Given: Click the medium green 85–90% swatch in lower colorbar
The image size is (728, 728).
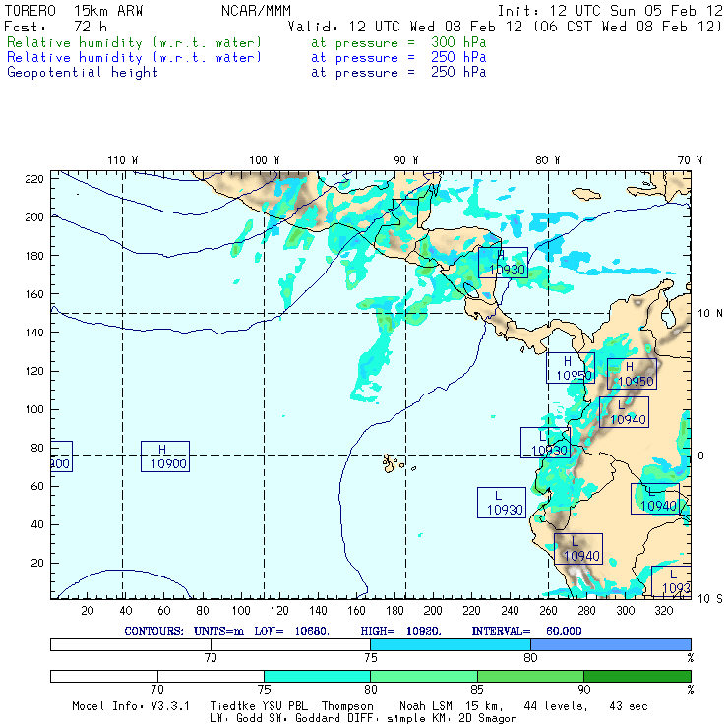Looking at the screenshot, I should click(530, 676).
